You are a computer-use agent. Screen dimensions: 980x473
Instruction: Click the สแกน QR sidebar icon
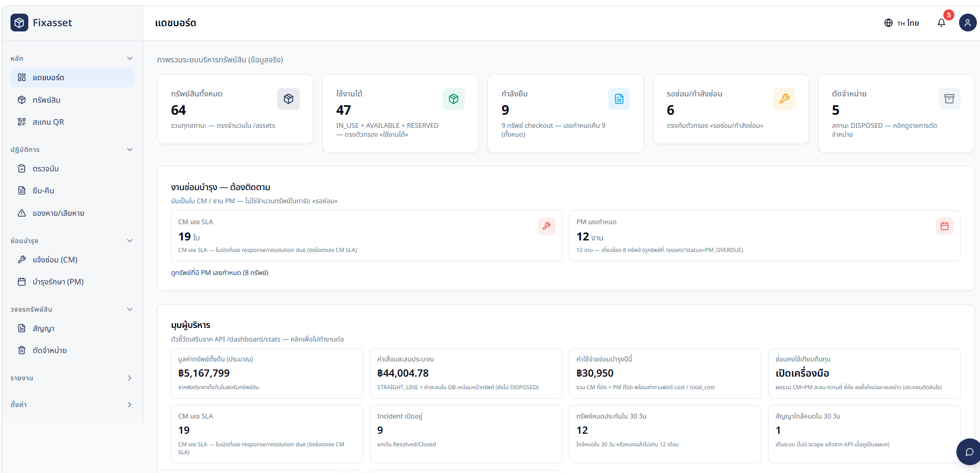point(21,122)
